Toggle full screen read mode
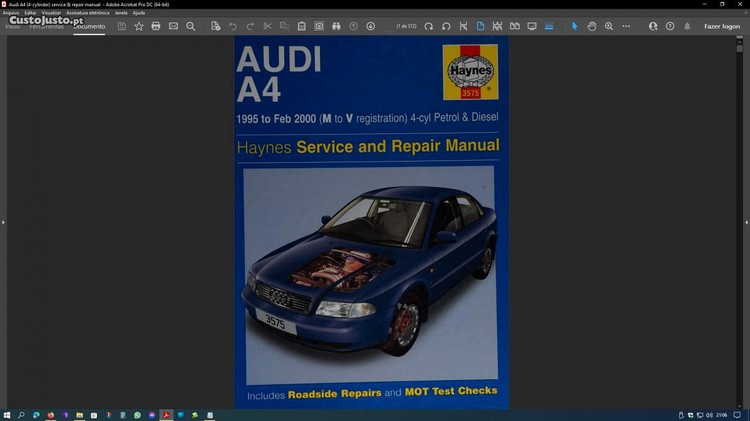Viewport: 750px width, 421px height. point(532,26)
